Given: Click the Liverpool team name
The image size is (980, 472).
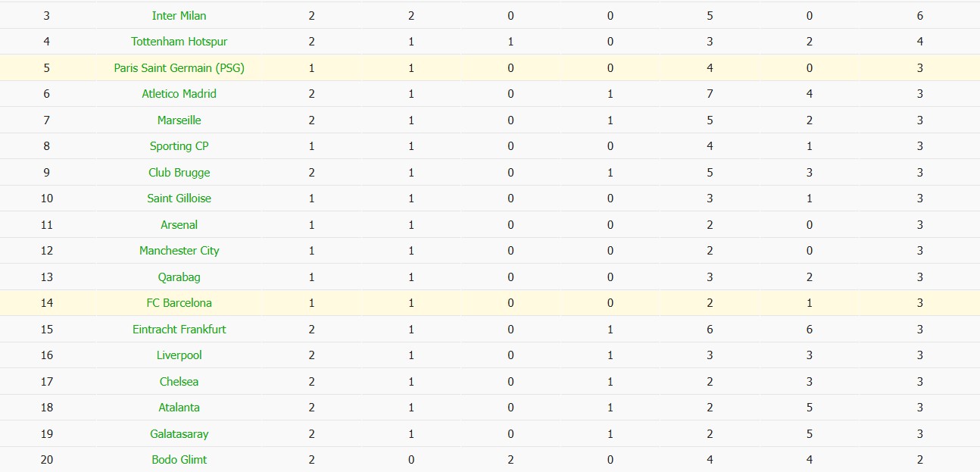Looking at the screenshot, I should (x=179, y=355).
